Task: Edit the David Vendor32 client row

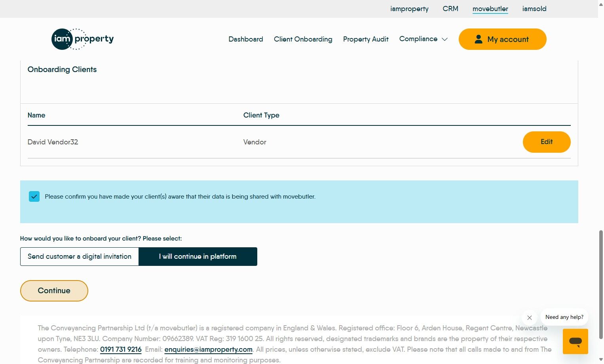Action: click(547, 142)
